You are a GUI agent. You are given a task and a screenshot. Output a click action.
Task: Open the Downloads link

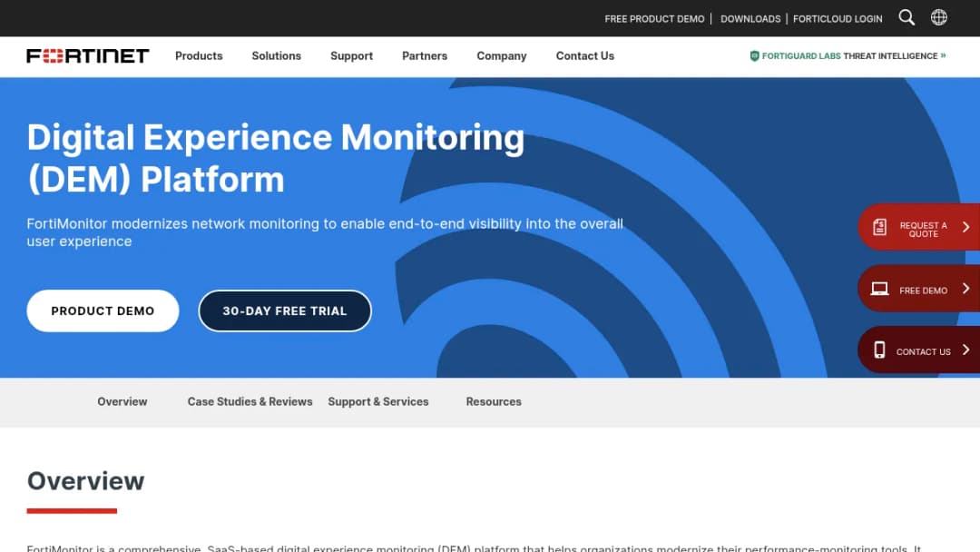[x=750, y=19]
